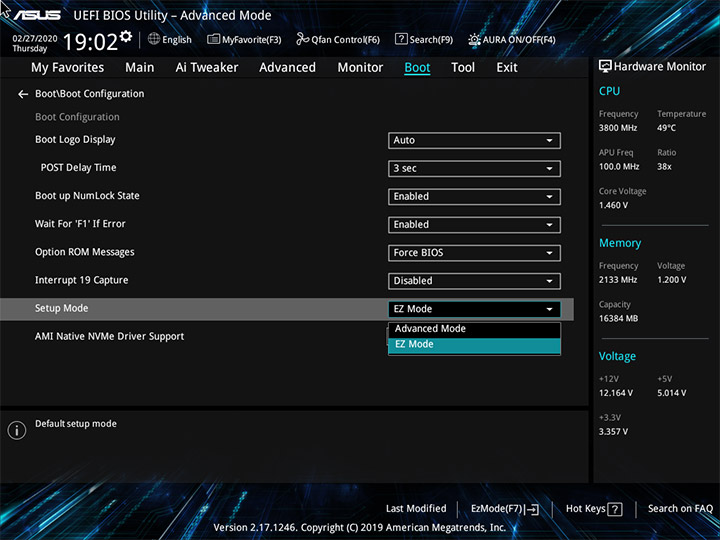Click the CPU frequency 3800 MHz value
Screen dimensions: 720x540
pos(618,128)
